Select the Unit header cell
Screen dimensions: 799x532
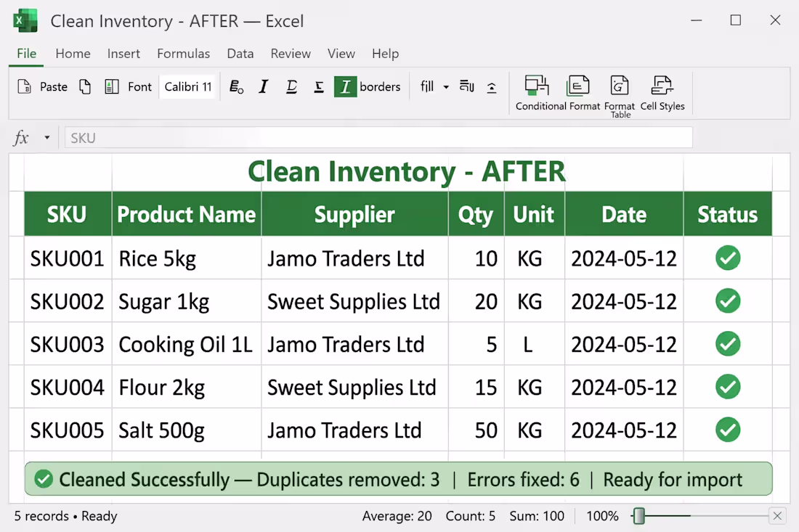(534, 214)
